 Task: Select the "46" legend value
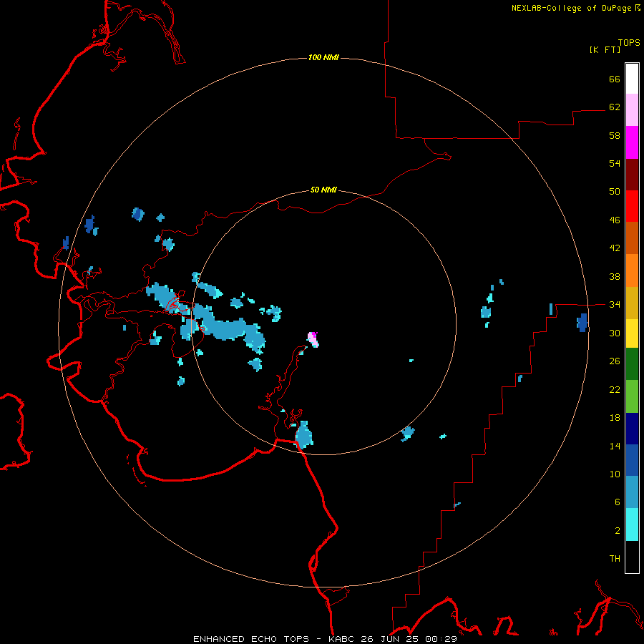(615, 220)
